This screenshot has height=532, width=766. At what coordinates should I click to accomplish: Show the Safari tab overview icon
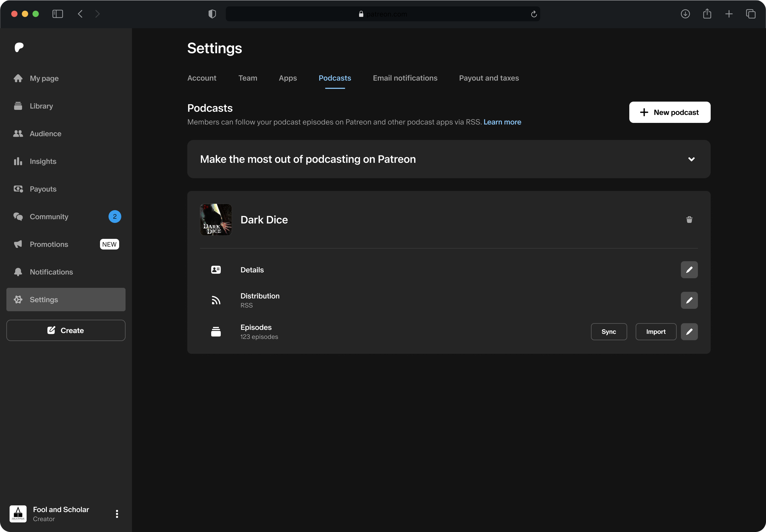(x=751, y=14)
